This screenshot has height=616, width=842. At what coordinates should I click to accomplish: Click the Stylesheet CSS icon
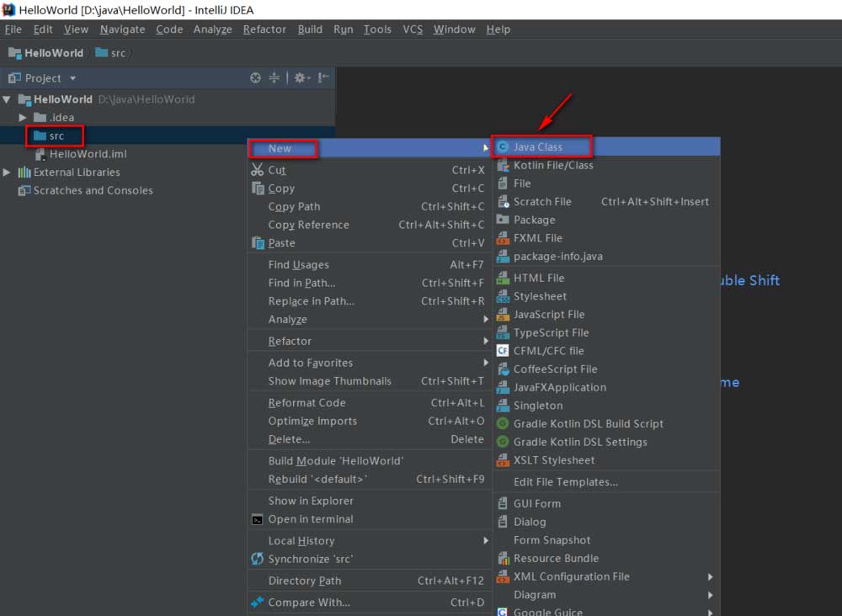(503, 296)
